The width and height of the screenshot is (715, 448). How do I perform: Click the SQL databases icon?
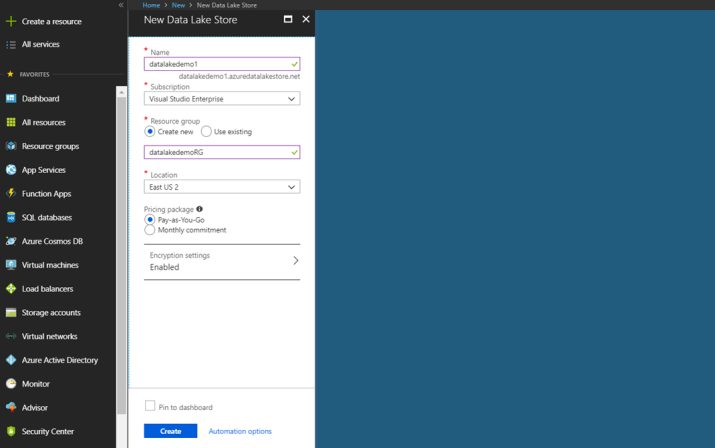[x=11, y=217]
